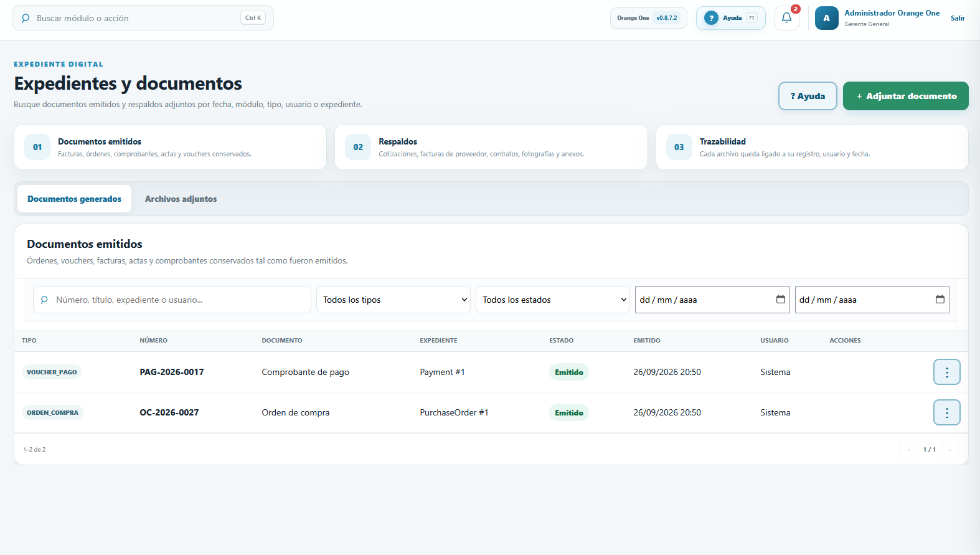Viewport: 980px width, 555px height.
Task: Click the VOUCHER_PAGO type tag
Action: pos(52,372)
